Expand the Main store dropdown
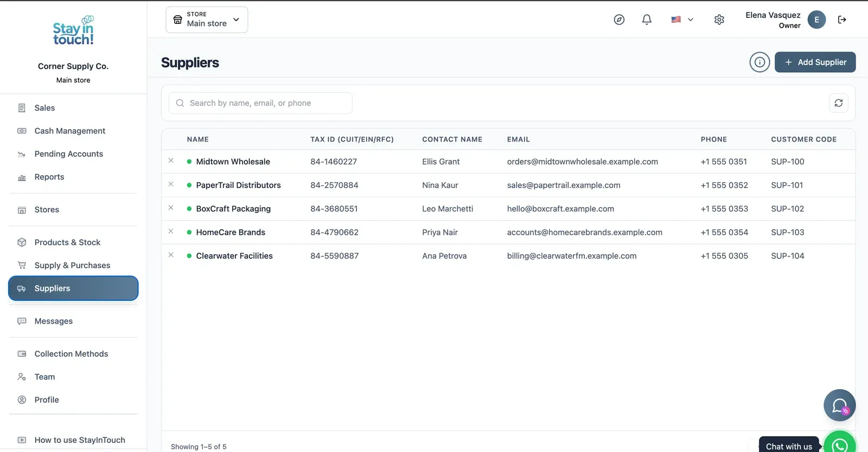 207,20
